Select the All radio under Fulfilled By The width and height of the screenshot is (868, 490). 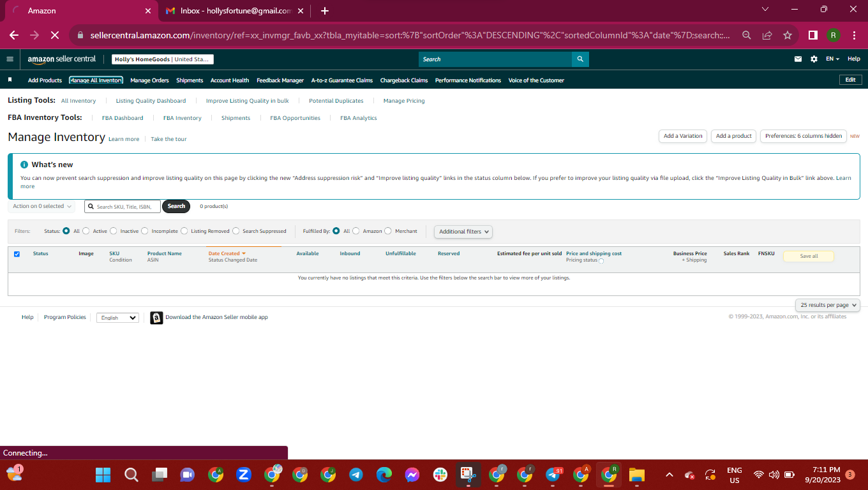[336, 231]
